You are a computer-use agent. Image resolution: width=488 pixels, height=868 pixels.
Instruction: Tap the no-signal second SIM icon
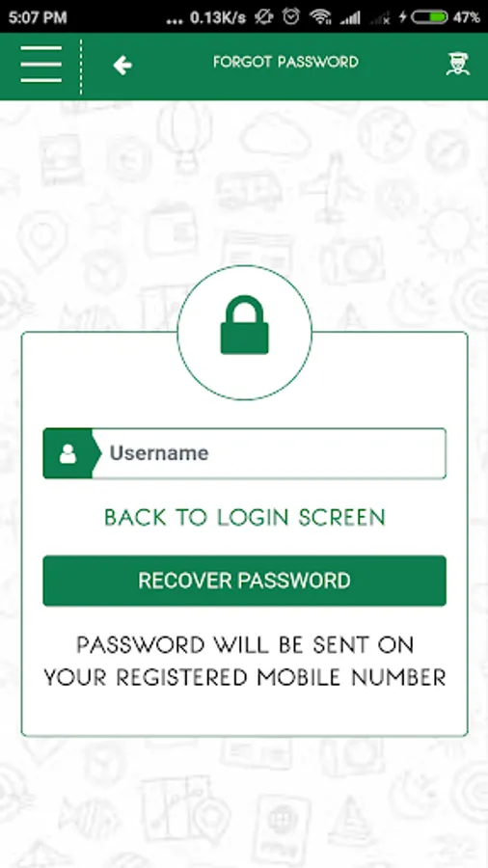[x=380, y=18]
